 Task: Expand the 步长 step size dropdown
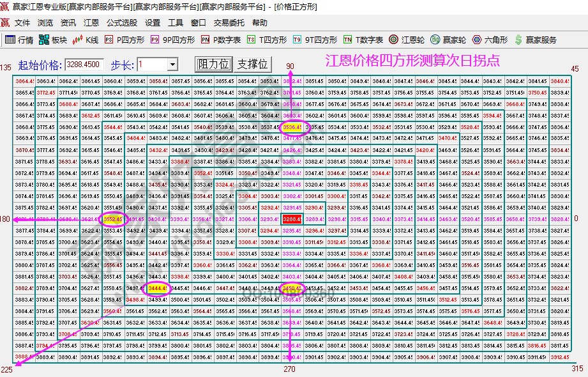click(x=173, y=64)
